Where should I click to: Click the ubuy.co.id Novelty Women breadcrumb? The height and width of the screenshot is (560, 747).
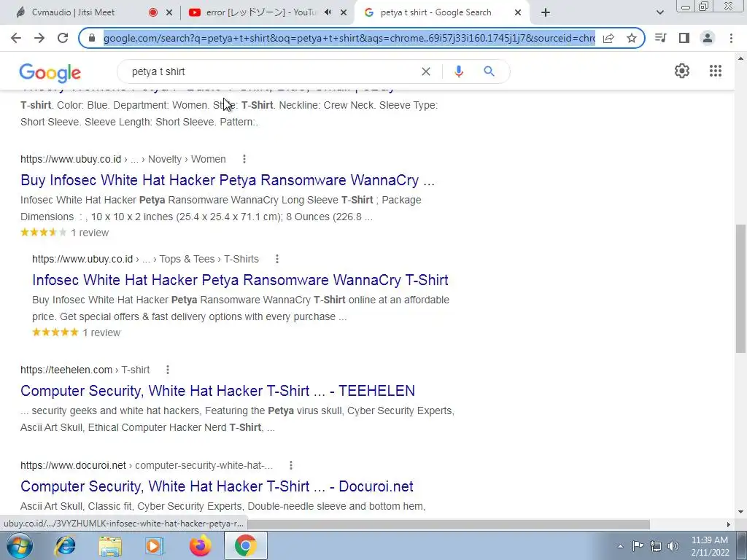123,159
